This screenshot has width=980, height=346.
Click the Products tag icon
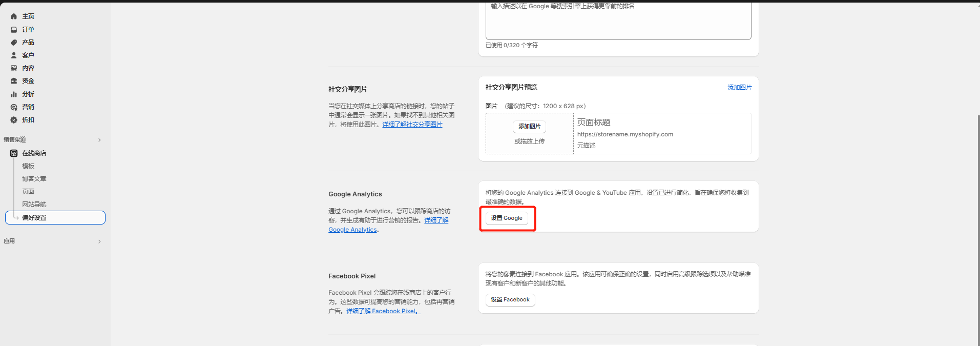pyautogui.click(x=14, y=43)
